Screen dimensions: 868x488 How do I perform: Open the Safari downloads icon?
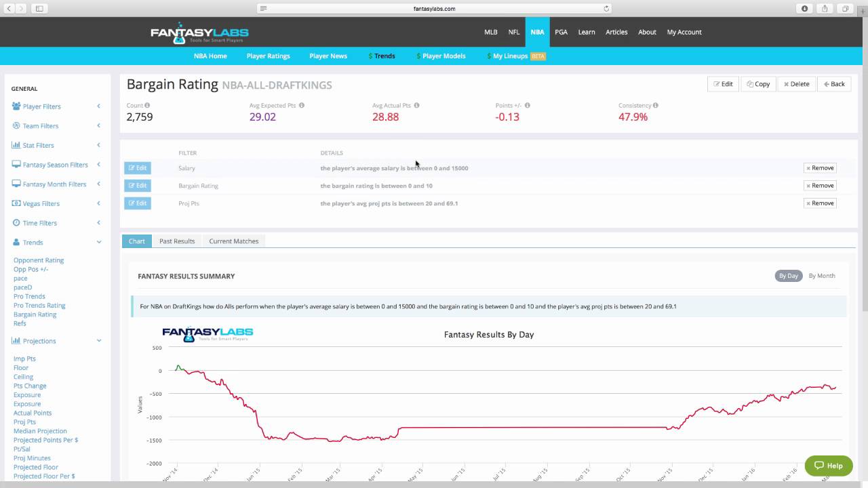(805, 8)
